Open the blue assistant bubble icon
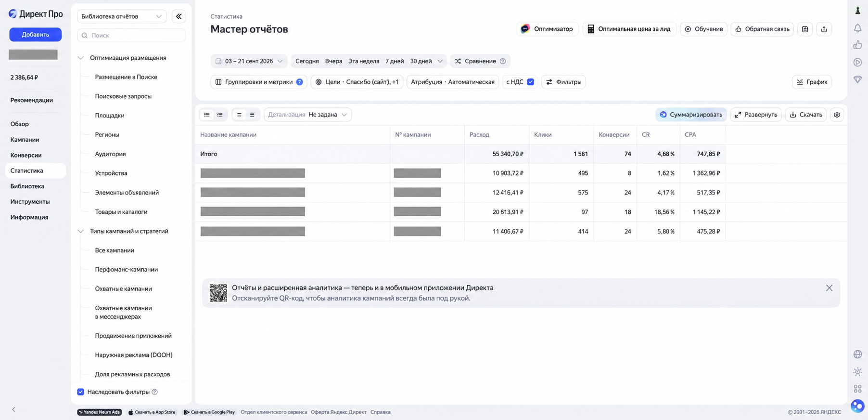Viewport: 868px width, 420px height. pyautogui.click(x=857, y=406)
